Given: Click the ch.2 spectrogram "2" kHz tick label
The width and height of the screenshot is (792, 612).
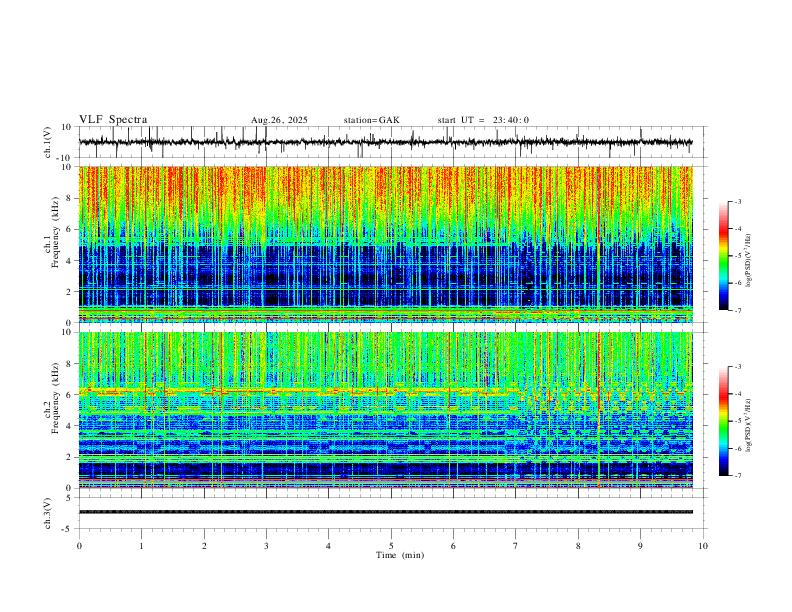Looking at the screenshot, I should pos(70,457).
